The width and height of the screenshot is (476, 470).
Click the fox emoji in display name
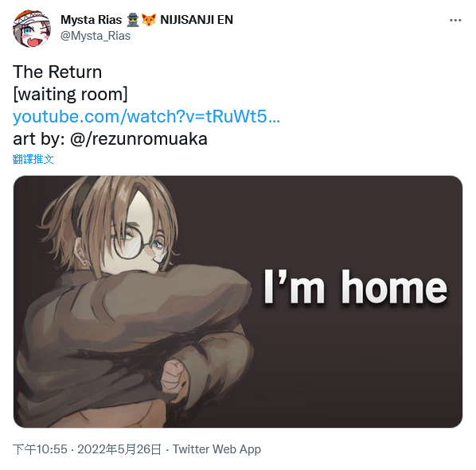click(x=149, y=20)
